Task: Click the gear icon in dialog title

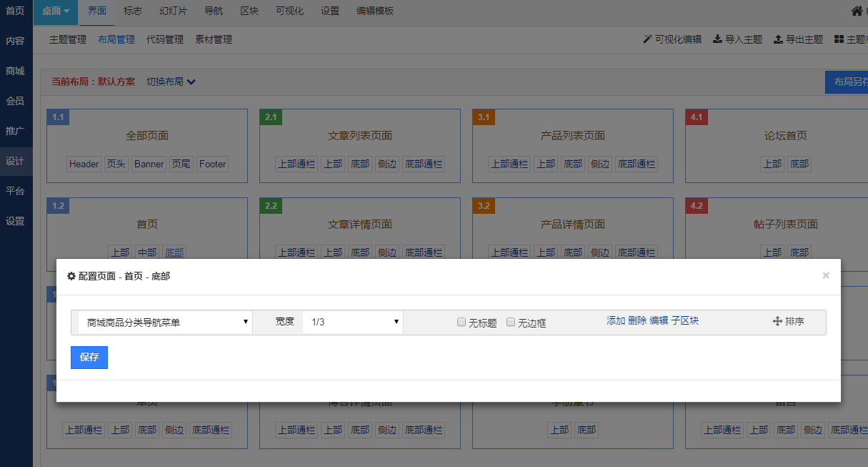Action: [71, 276]
